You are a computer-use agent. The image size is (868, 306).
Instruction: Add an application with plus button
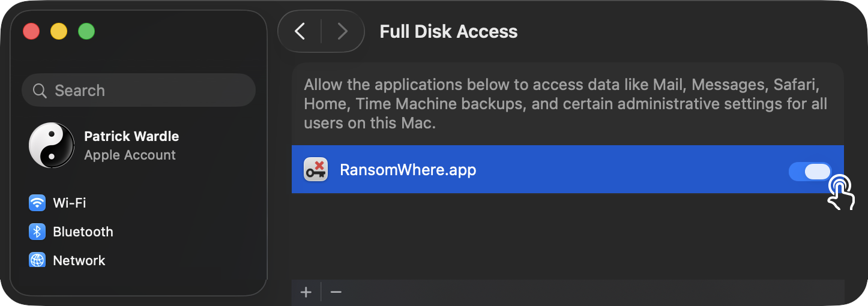306,292
